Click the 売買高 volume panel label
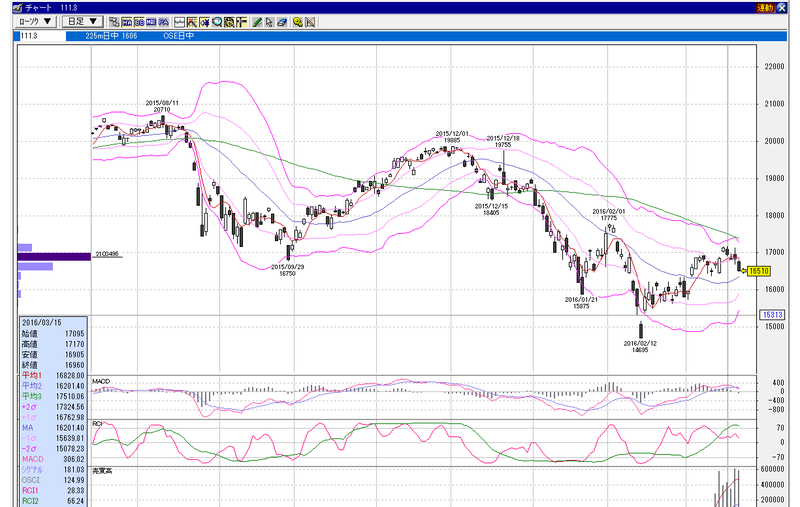Image resolution: width=800 pixels, height=507 pixels. (x=102, y=471)
